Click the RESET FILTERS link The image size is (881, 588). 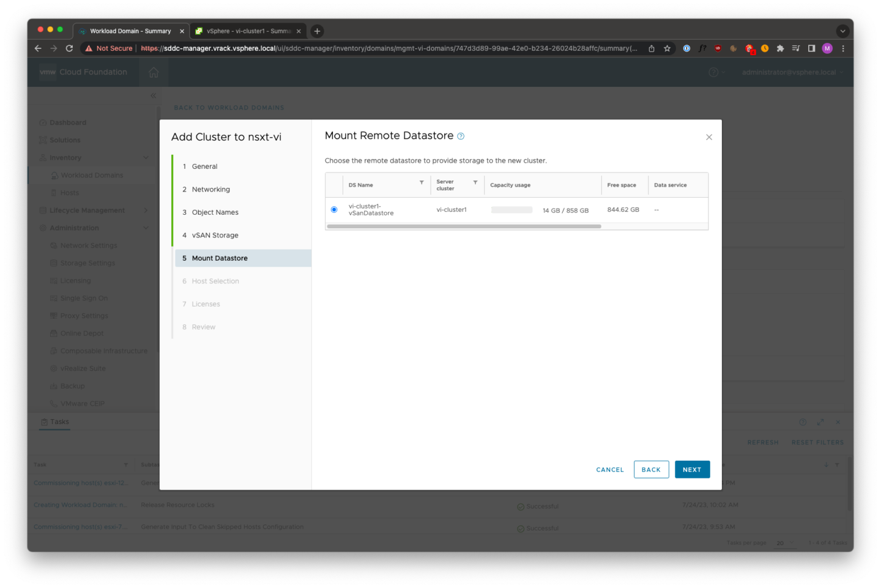(x=817, y=442)
